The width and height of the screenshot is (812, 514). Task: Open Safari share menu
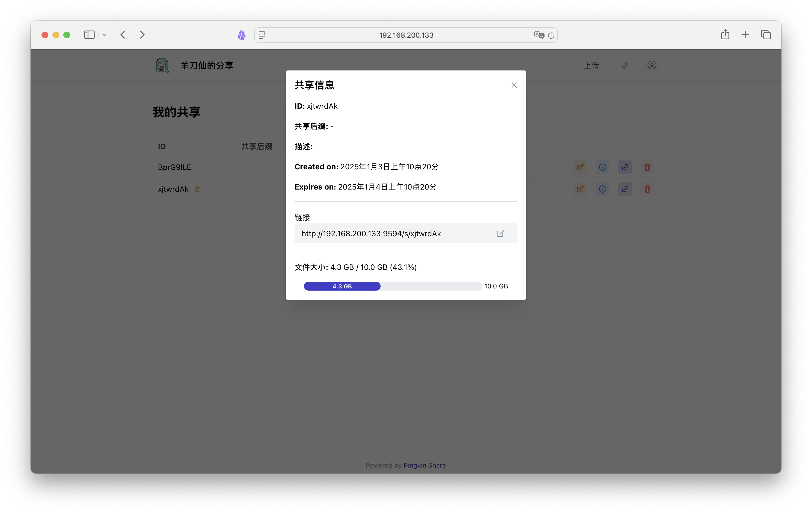725,34
